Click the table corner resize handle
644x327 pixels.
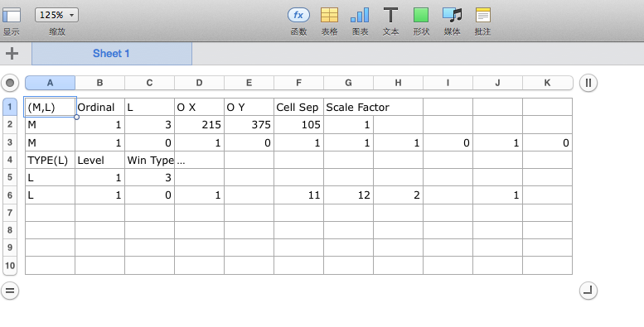point(588,291)
